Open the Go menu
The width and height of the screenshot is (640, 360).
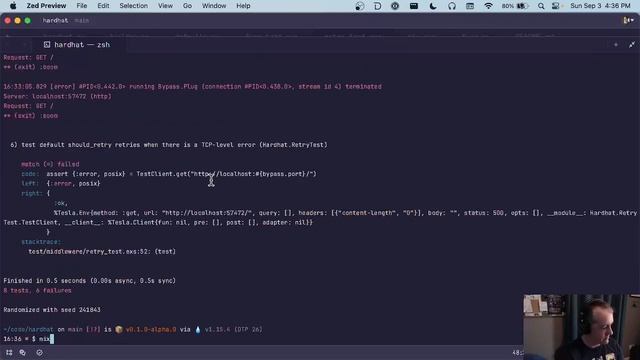tap(187, 6)
